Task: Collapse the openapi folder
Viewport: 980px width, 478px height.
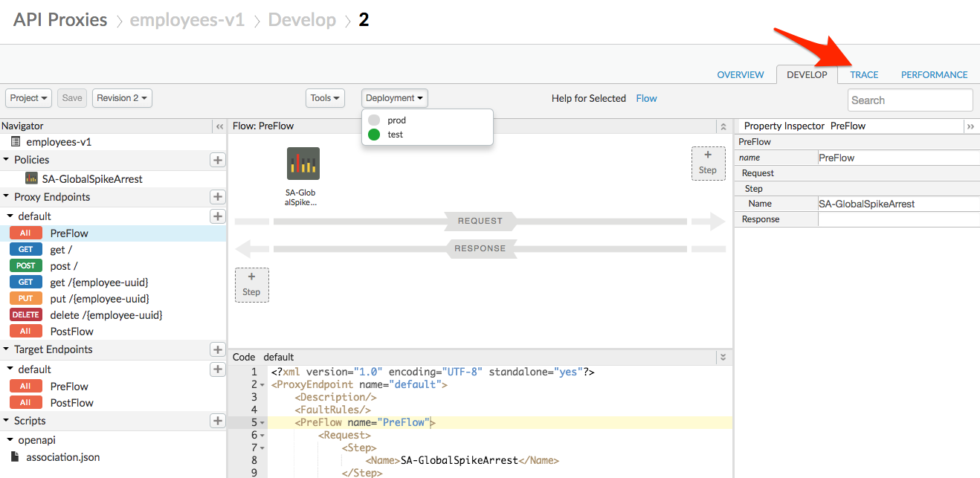Action: [x=10, y=440]
